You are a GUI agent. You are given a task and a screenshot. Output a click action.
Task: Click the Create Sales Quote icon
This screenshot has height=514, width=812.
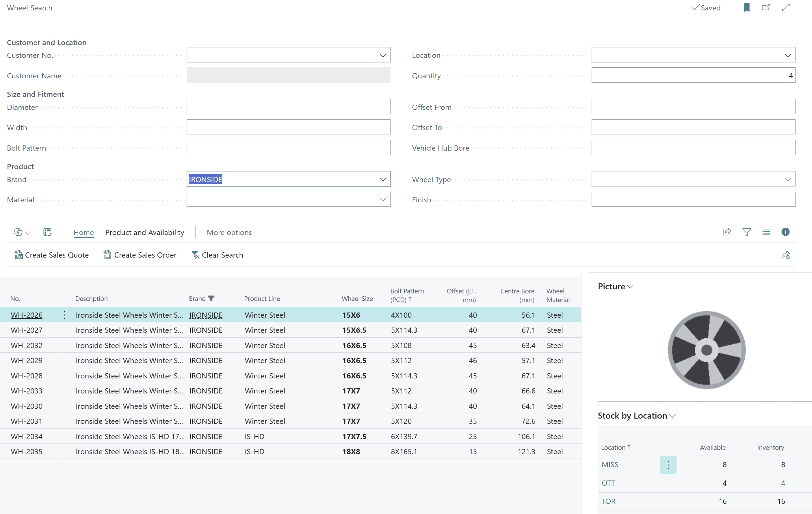(x=18, y=255)
